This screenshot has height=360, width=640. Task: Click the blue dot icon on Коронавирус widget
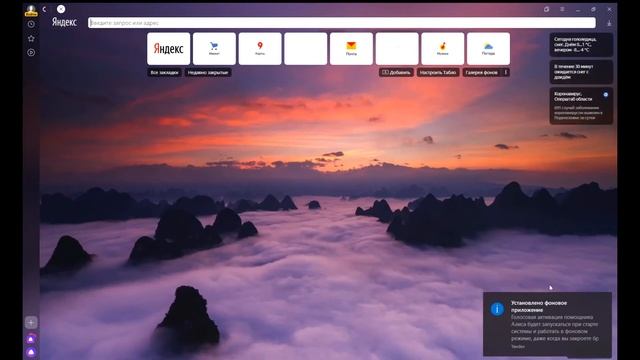606,95
